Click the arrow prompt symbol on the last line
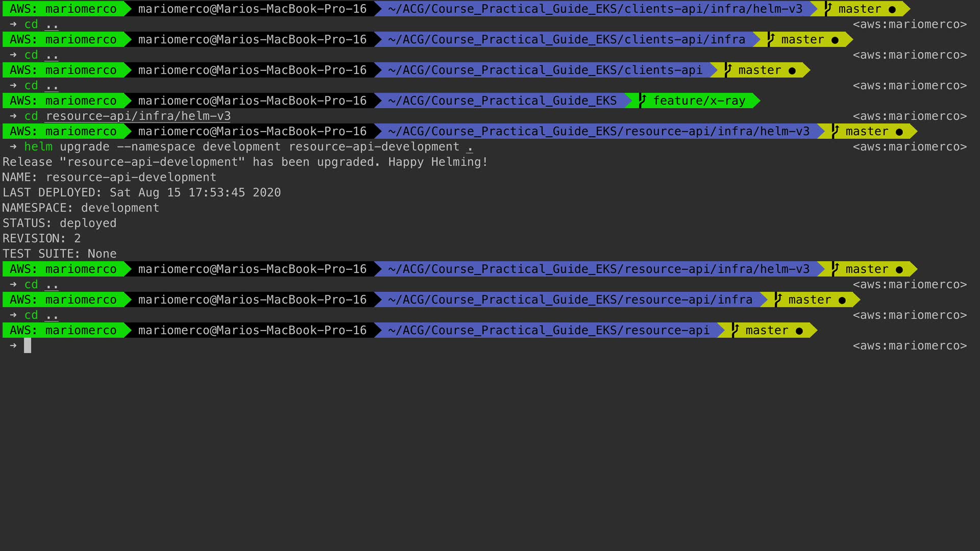 [x=13, y=345]
